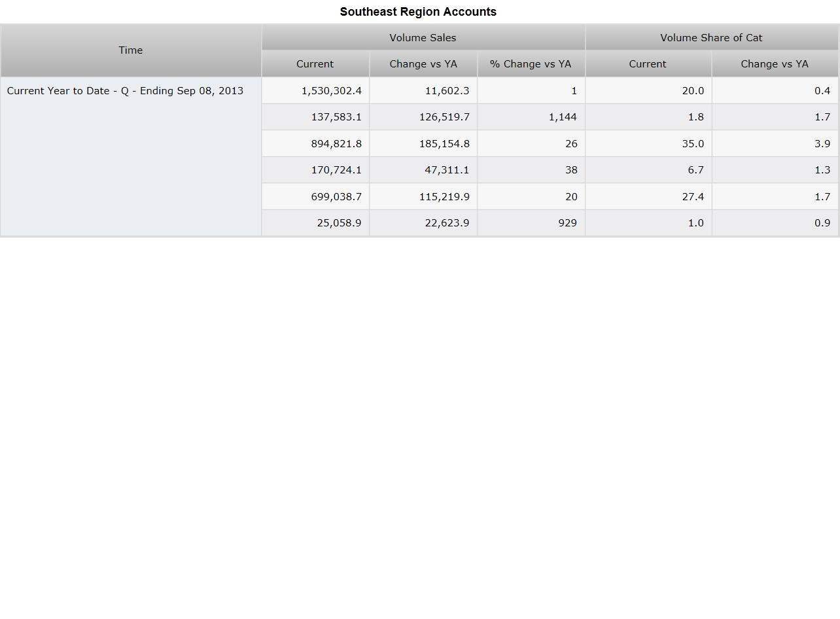The width and height of the screenshot is (840, 619).
Task: Select cell value 699,038.7
Action: (x=315, y=196)
